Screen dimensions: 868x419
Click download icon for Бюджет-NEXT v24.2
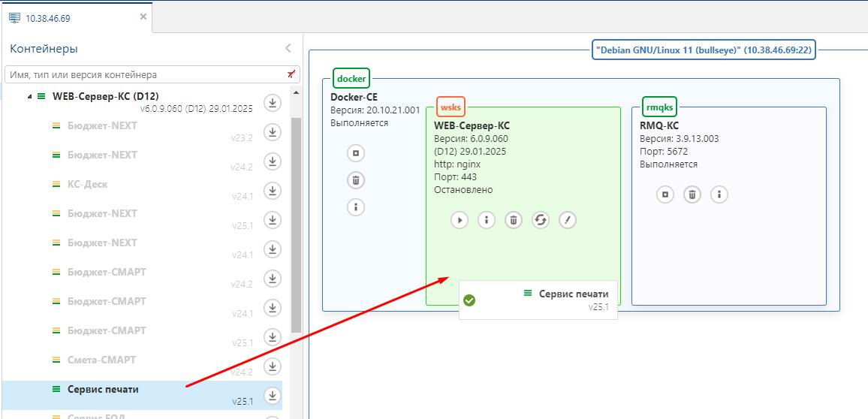[273, 161]
